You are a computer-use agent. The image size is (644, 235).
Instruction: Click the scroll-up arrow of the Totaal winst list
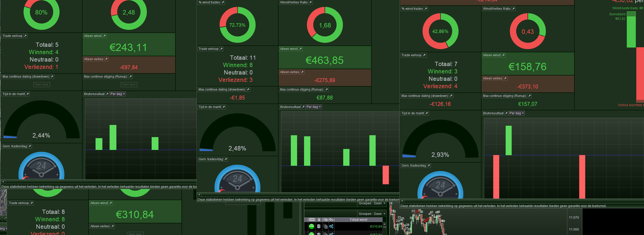[384, 224]
